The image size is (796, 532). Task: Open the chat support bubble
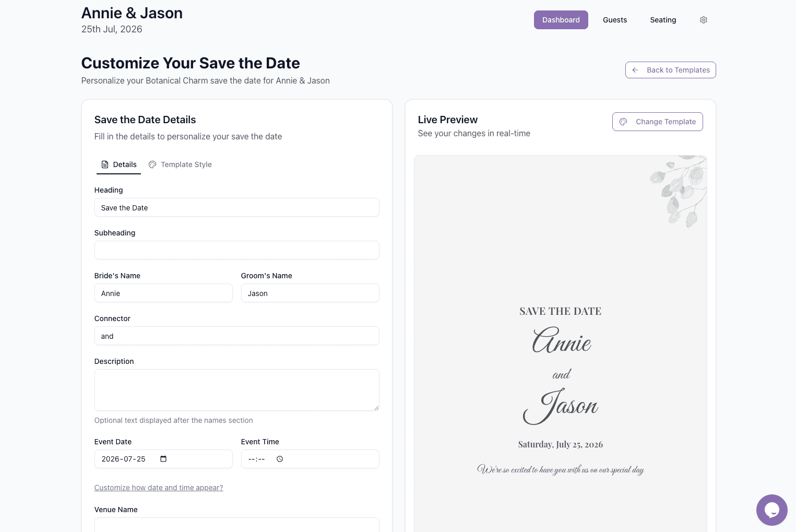coord(771,510)
